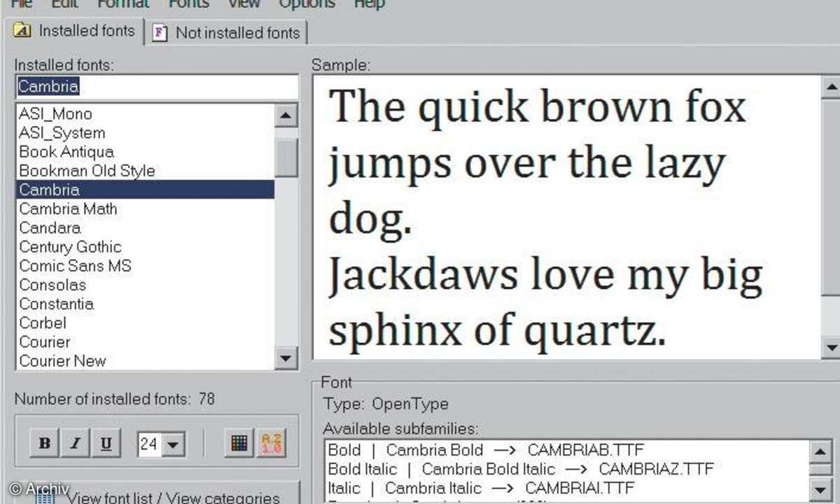Select Constantia in the font list
This screenshot has height=504, width=840.
pyautogui.click(x=145, y=304)
